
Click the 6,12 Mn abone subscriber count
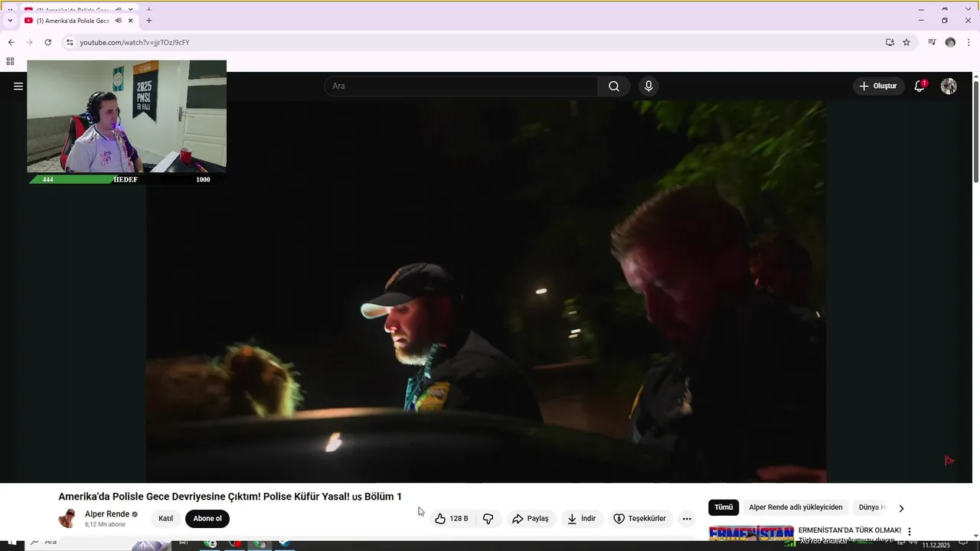pos(105,525)
